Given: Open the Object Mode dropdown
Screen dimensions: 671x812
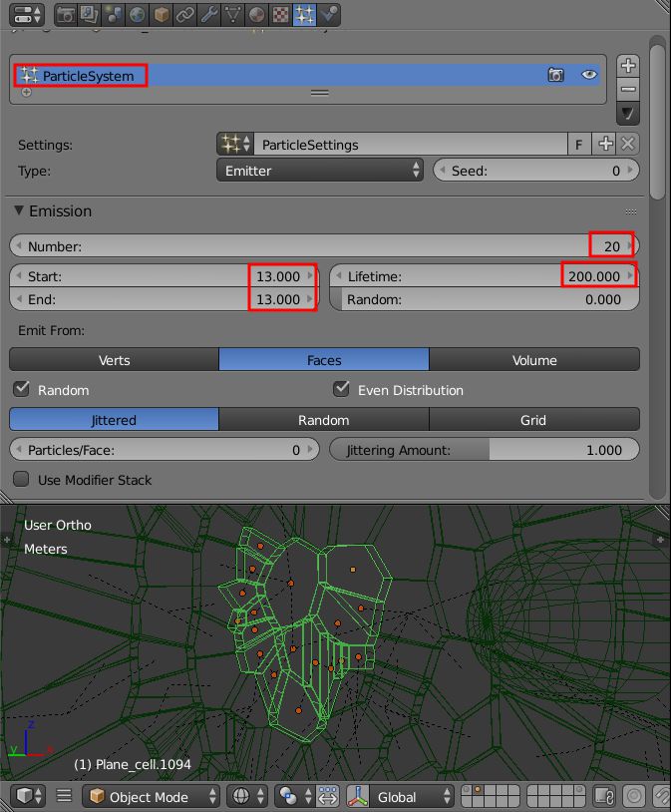Looking at the screenshot, I should point(151,796).
